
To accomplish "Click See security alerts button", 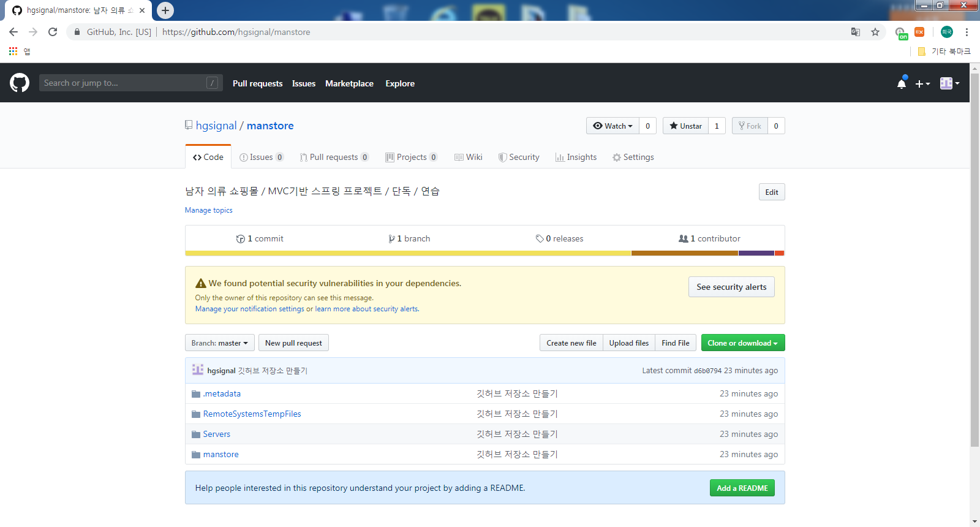I will click(x=731, y=287).
